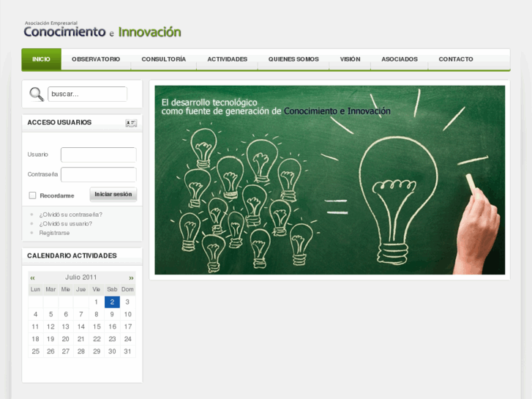This screenshot has height=399, width=532.
Task: Select day 31 in the calendar
Action: pyautogui.click(x=127, y=351)
